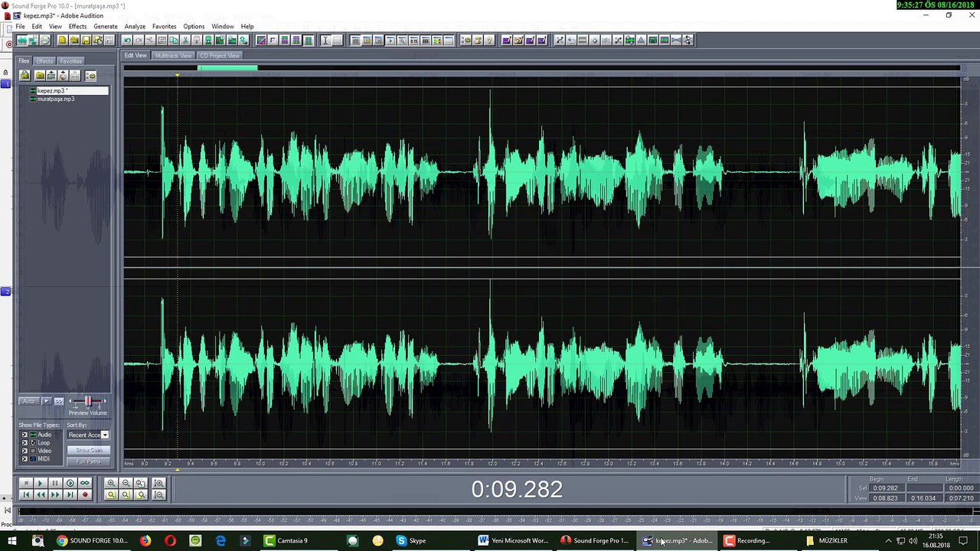Open the Analyze menu

(135, 26)
